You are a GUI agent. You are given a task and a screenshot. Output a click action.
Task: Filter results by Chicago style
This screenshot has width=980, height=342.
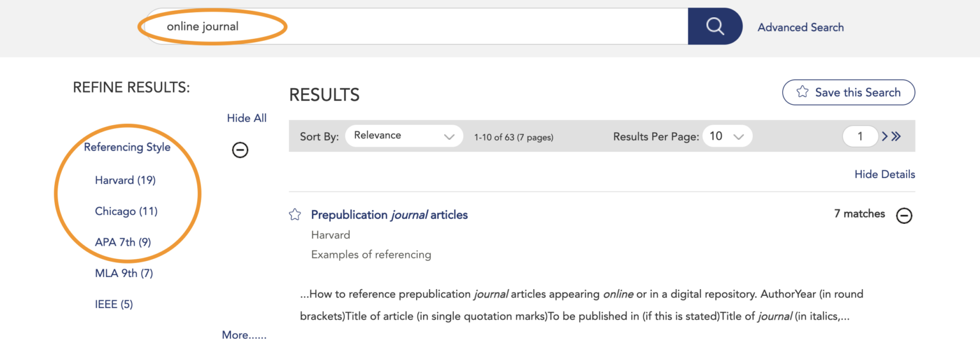click(126, 211)
